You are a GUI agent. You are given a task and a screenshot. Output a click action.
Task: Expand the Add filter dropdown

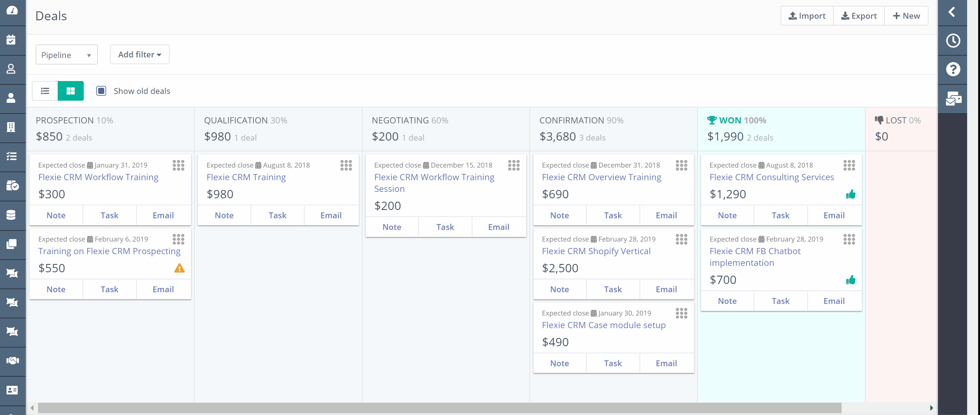(140, 54)
